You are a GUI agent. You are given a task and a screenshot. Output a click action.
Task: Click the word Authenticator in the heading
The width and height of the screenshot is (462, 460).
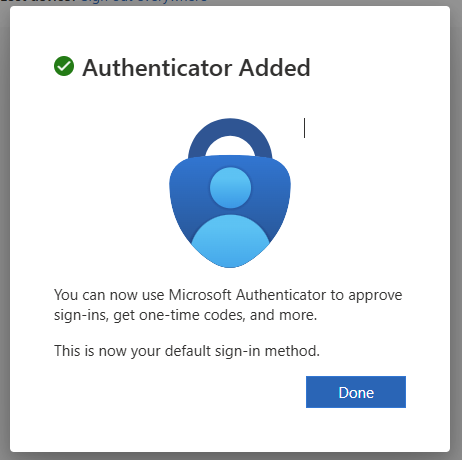click(157, 68)
